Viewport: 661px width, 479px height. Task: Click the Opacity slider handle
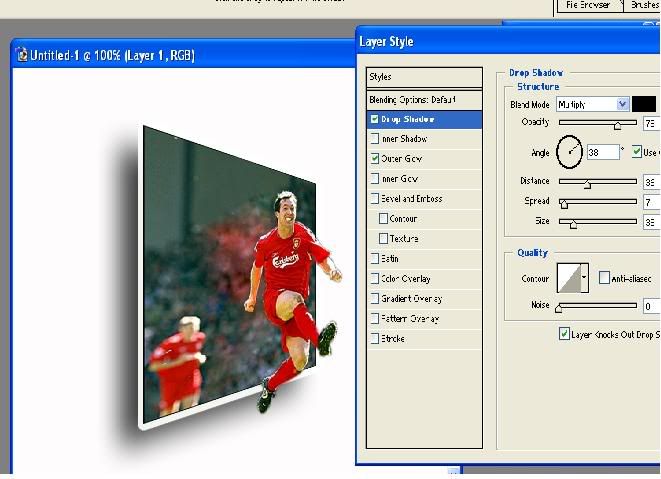point(618,126)
